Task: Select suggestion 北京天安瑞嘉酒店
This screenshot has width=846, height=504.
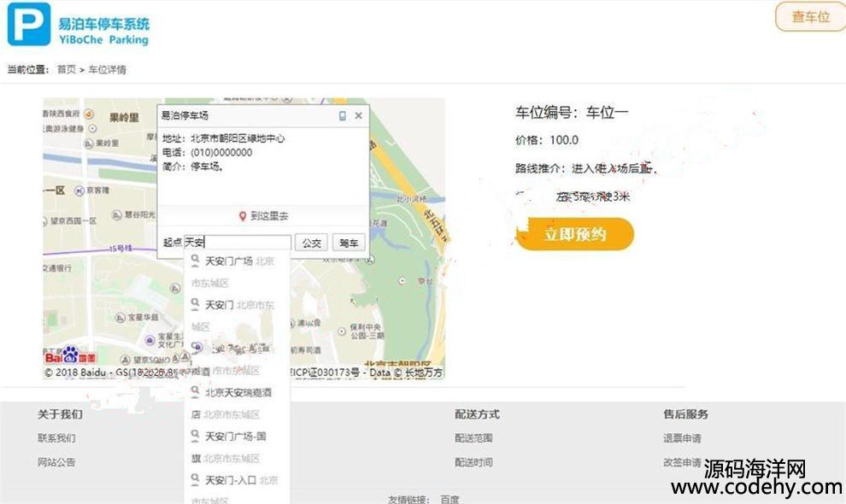Action: click(x=238, y=402)
